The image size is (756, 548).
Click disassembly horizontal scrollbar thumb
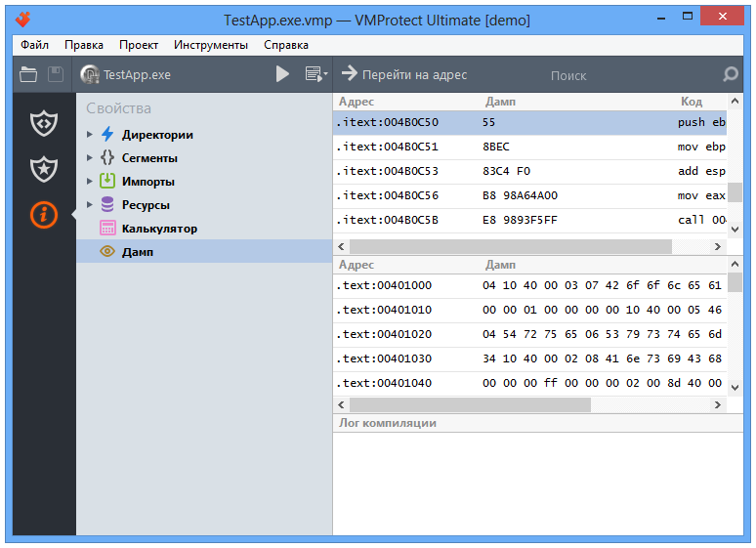click(511, 246)
